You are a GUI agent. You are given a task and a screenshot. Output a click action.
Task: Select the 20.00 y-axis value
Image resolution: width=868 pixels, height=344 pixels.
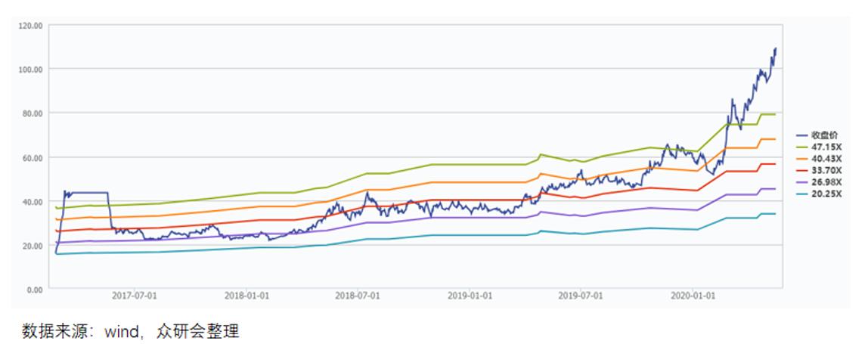click(31, 246)
